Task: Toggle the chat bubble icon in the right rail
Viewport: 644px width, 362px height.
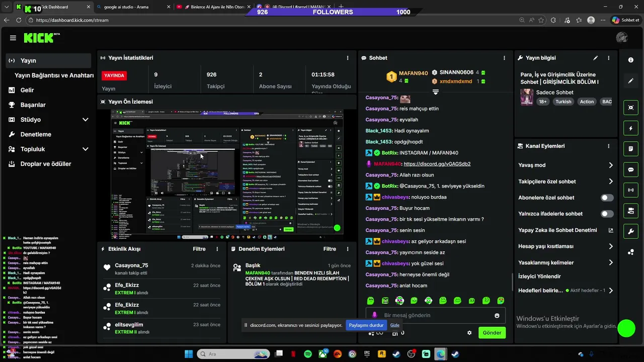Action: [x=631, y=169]
